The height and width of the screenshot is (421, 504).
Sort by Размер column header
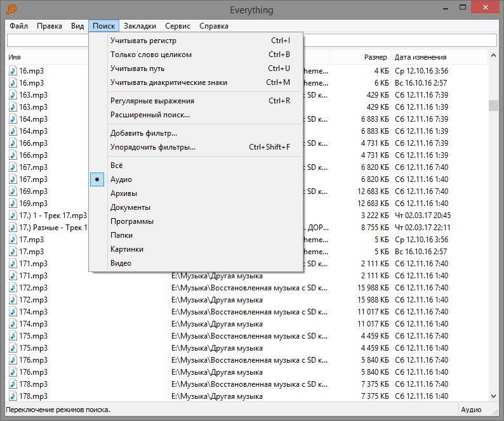click(x=361, y=57)
